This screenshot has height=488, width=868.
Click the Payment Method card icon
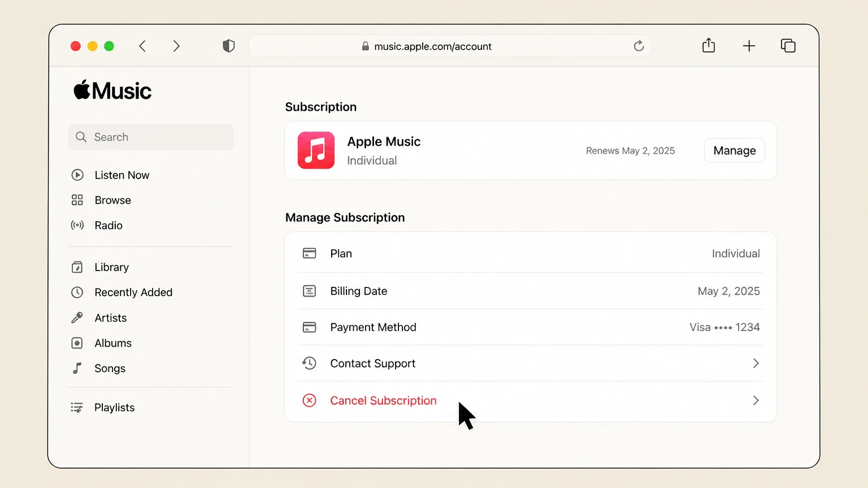[x=309, y=327]
